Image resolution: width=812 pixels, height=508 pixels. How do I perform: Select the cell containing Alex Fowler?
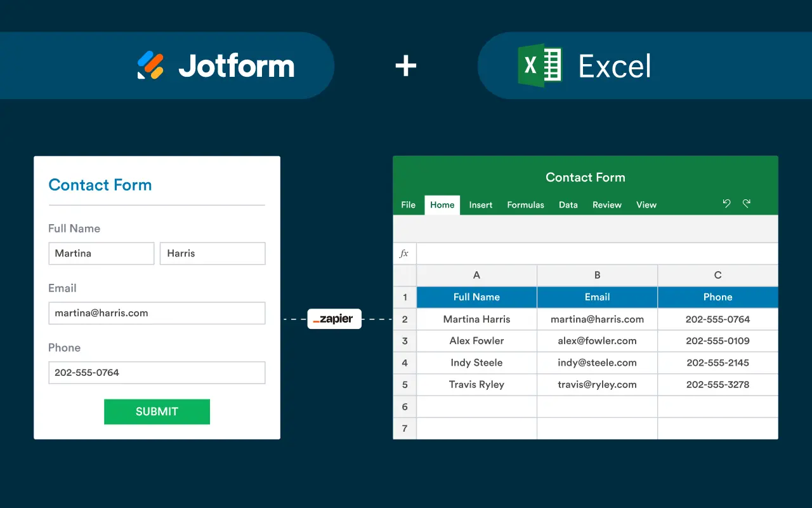point(476,341)
